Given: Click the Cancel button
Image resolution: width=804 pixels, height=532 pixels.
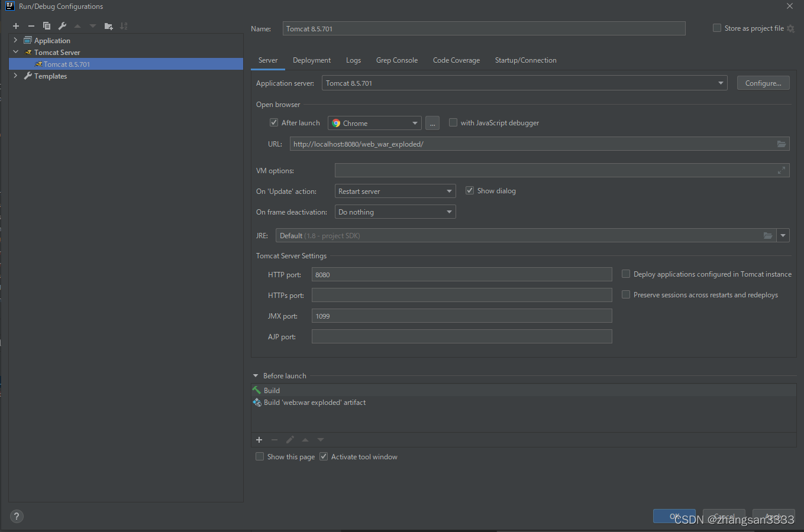Looking at the screenshot, I should pos(724,516).
